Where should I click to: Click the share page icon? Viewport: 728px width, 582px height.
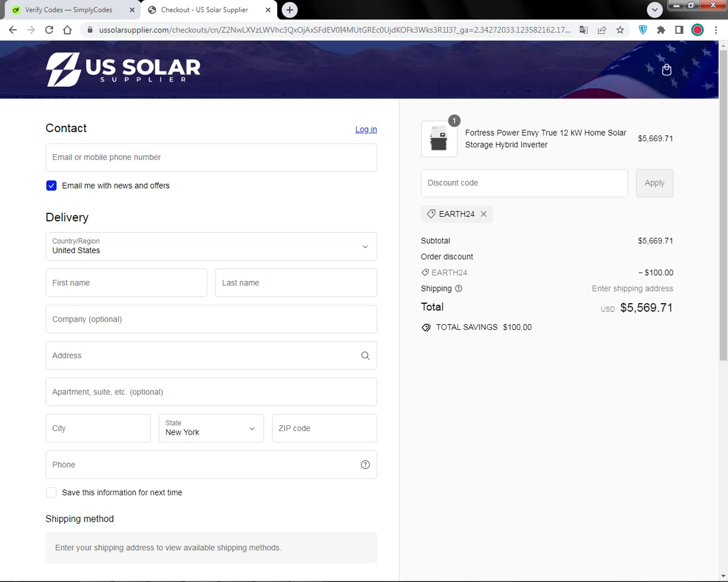(602, 30)
